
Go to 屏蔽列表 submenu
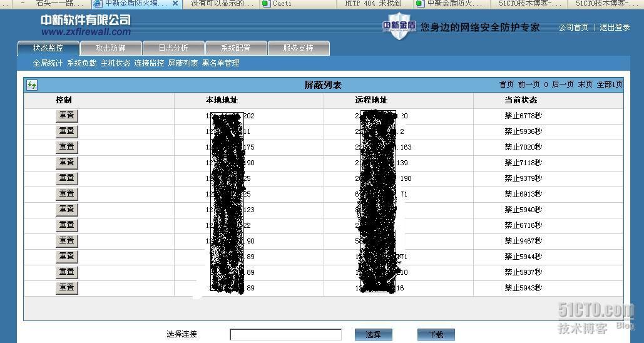(x=183, y=63)
